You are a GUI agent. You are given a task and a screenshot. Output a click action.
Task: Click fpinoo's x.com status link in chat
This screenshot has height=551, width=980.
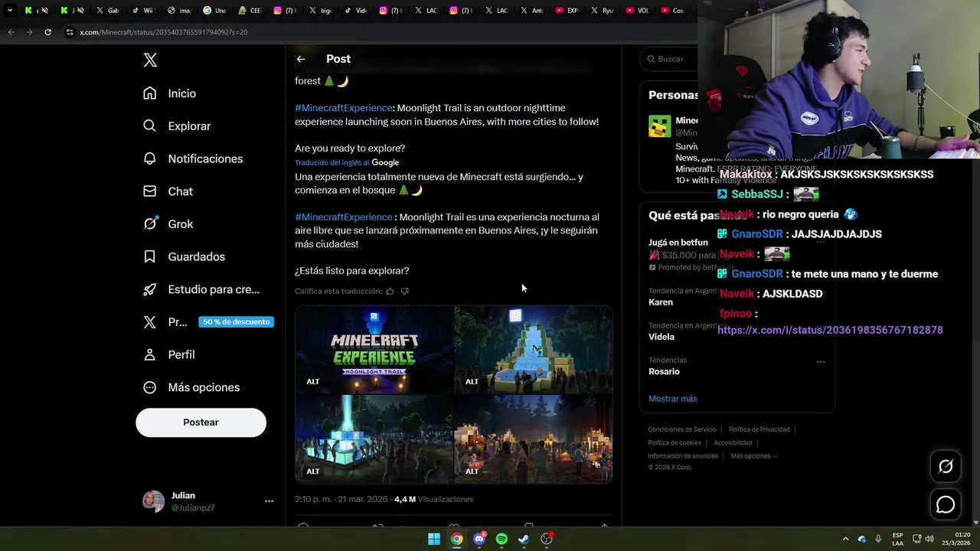coord(830,331)
